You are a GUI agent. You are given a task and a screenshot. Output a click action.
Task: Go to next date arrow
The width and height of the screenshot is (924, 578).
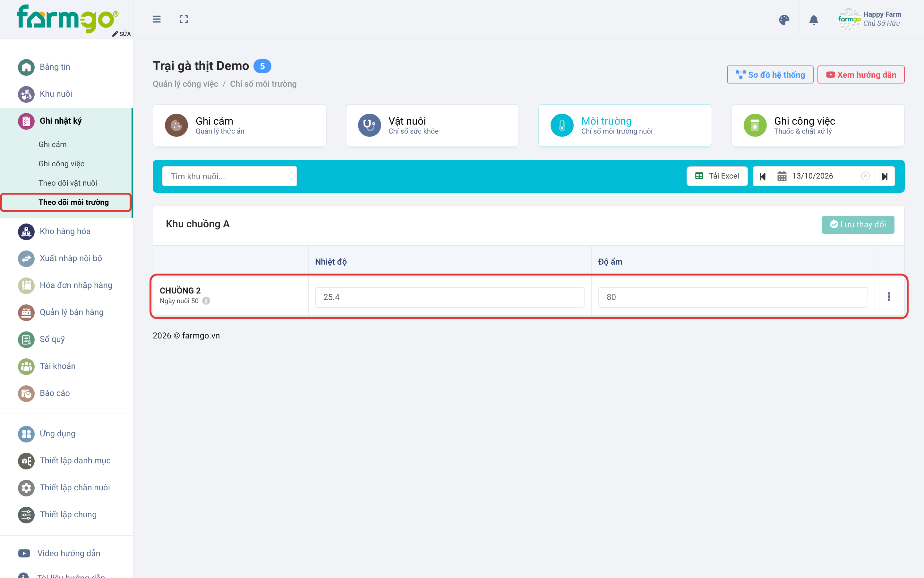click(885, 176)
